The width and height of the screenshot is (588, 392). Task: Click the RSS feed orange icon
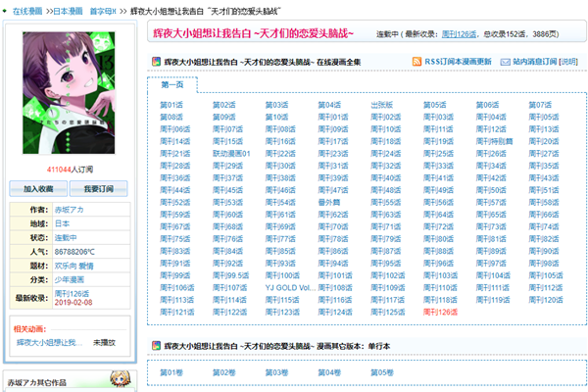416,61
